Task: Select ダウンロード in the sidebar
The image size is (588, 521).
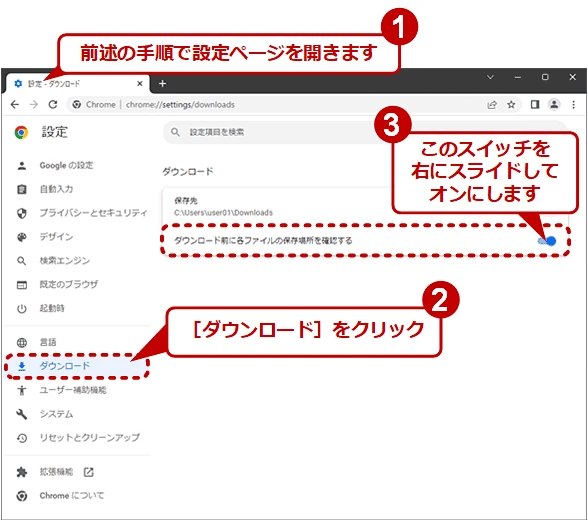Action: [x=77, y=366]
